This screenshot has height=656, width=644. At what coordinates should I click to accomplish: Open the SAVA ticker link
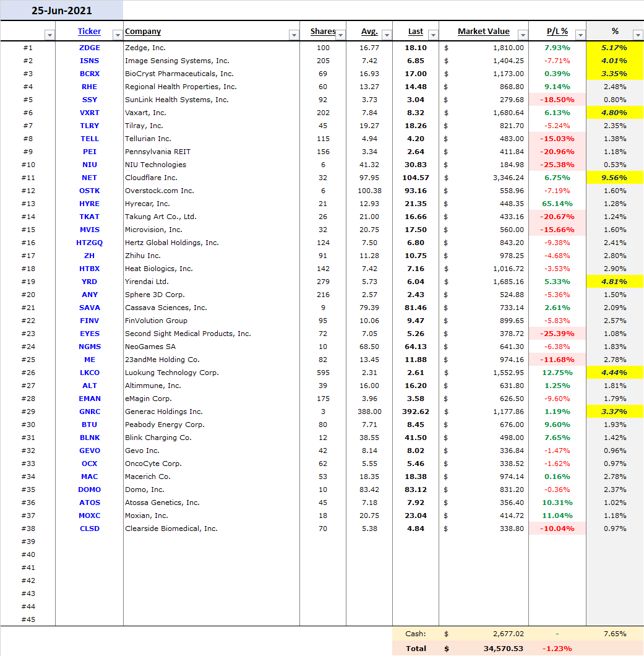point(90,308)
